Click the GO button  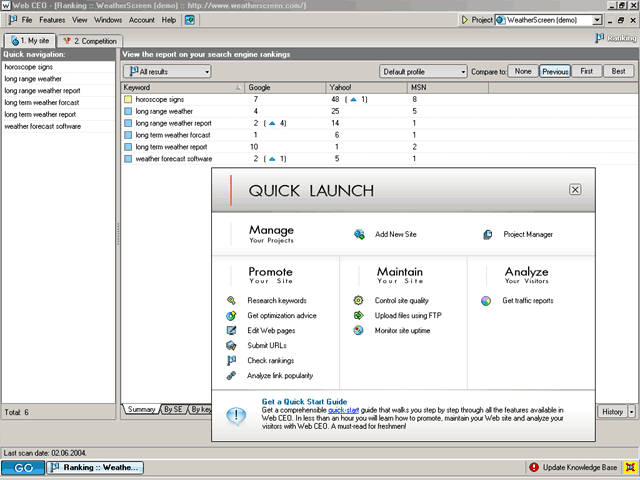(x=23, y=468)
